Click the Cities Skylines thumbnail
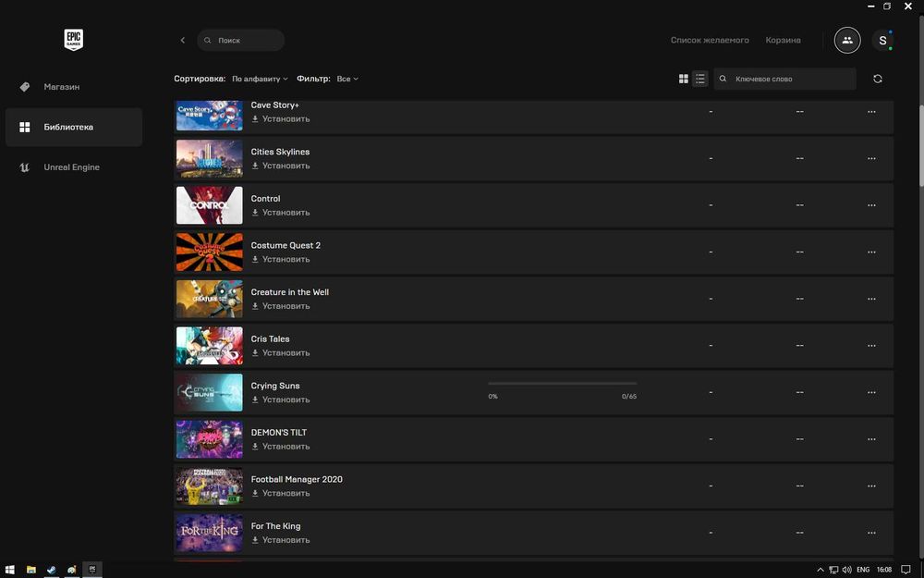Viewport: 924px width, 578px height. 209,158
